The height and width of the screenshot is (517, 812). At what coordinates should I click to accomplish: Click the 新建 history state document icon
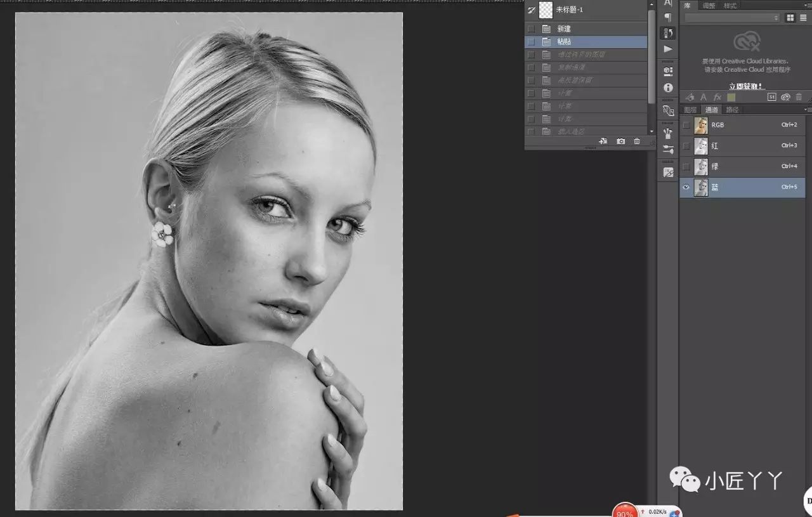coord(546,29)
